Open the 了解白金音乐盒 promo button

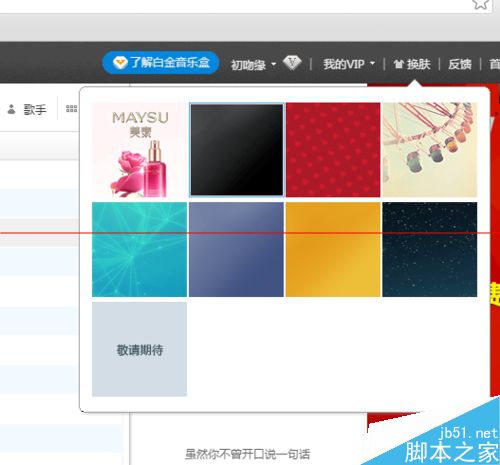point(161,62)
